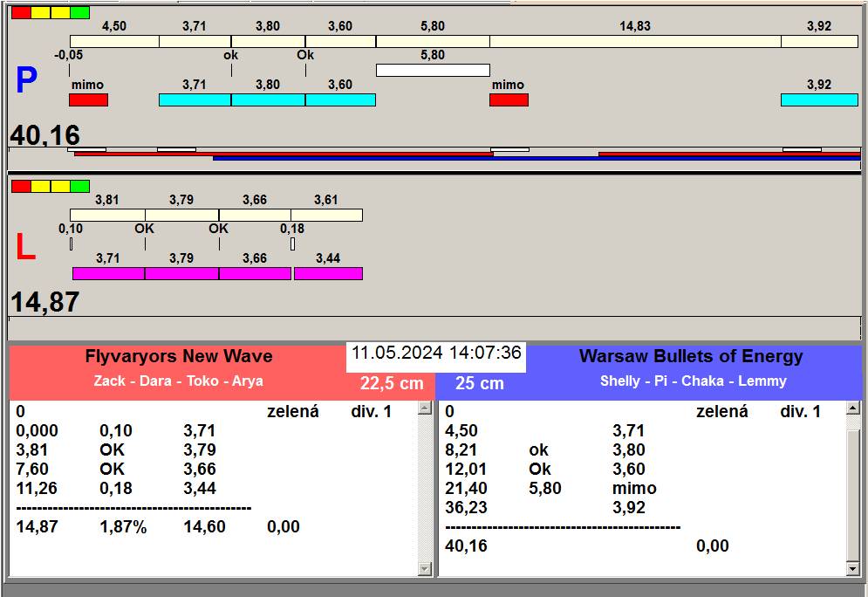Click the up arrow of Warsaw Bullets list scrollbar
The height and width of the screenshot is (597, 868).
pyautogui.click(x=853, y=408)
